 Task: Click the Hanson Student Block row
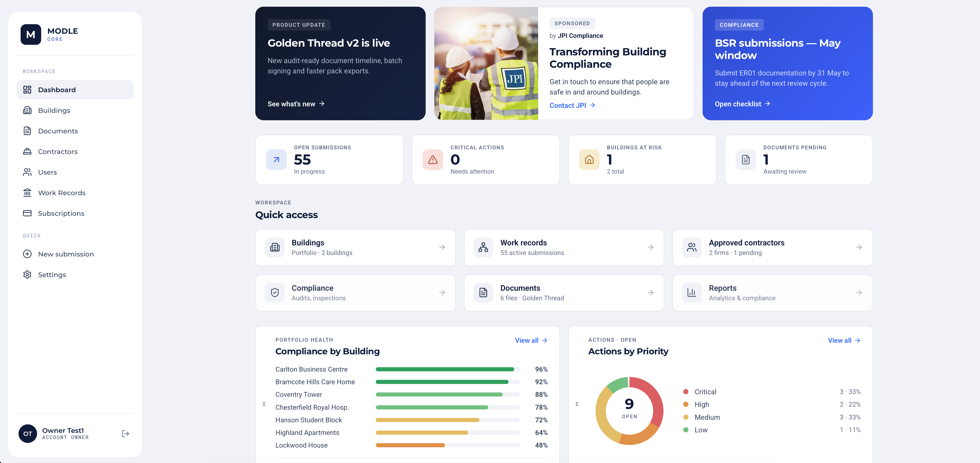pyautogui.click(x=411, y=420)
